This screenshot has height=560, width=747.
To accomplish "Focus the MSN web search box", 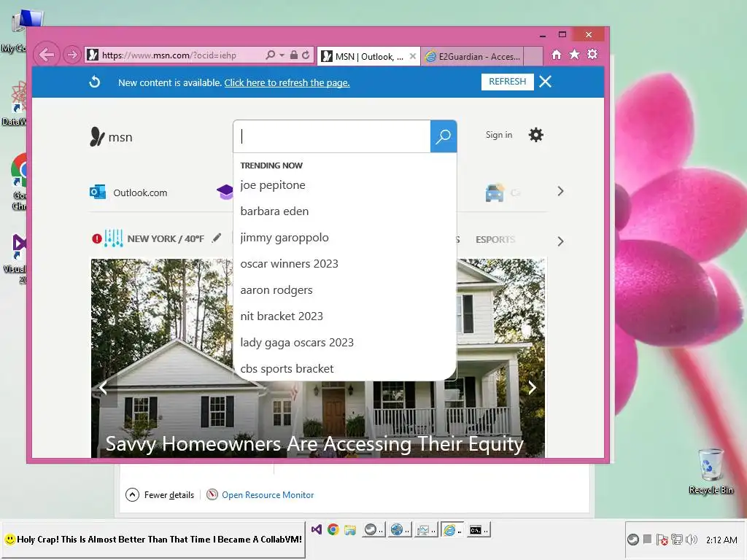I will [x=332, y=136].
